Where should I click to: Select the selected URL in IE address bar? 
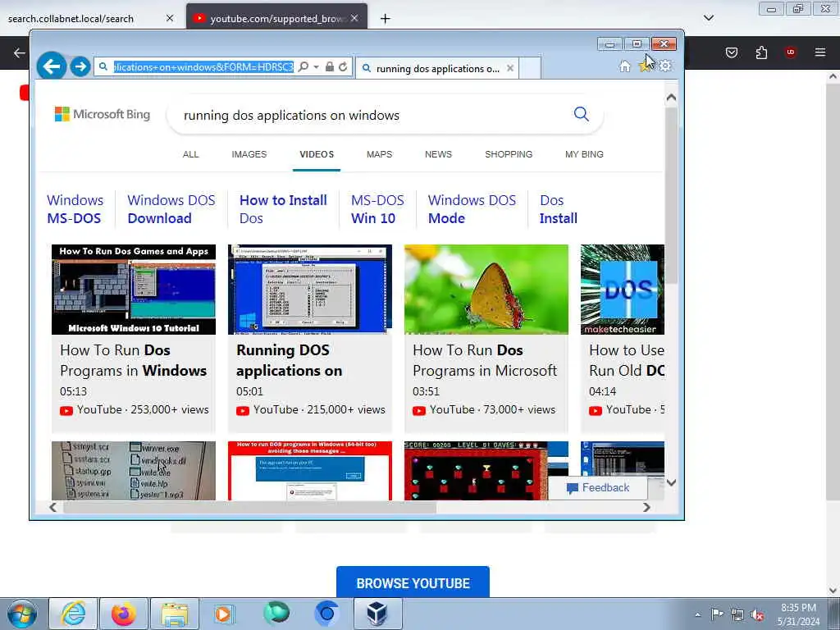(203, 67)
